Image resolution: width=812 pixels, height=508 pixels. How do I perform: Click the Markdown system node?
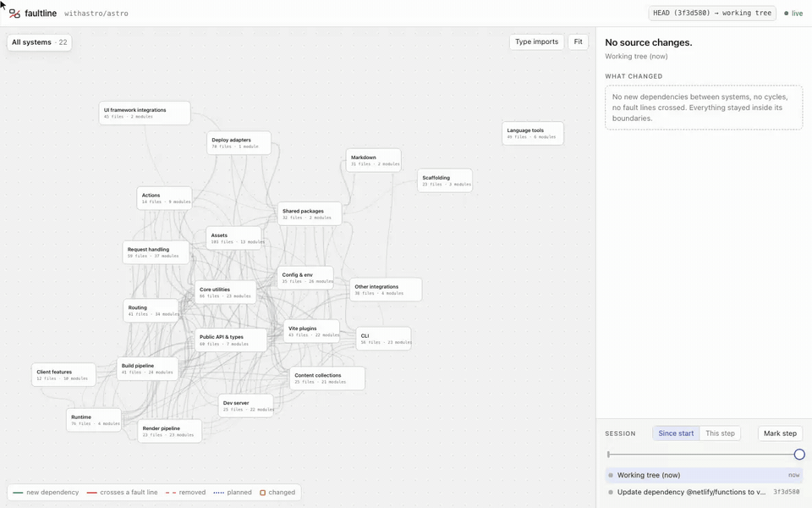pyautogui.click(x=373, y=160)
